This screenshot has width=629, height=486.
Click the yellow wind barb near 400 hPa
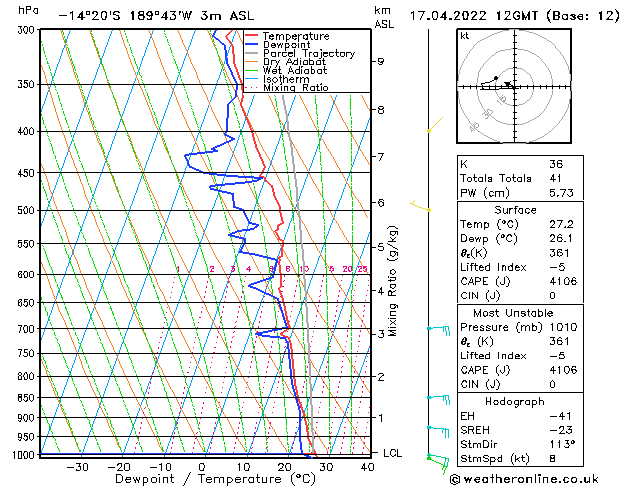[x=431, y=130]
